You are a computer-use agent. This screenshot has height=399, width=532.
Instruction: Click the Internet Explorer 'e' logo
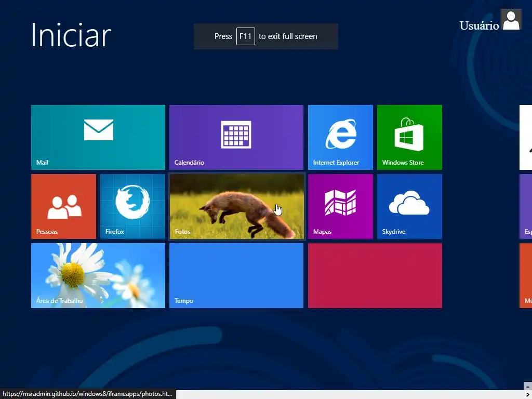click(x=341, y=134)
